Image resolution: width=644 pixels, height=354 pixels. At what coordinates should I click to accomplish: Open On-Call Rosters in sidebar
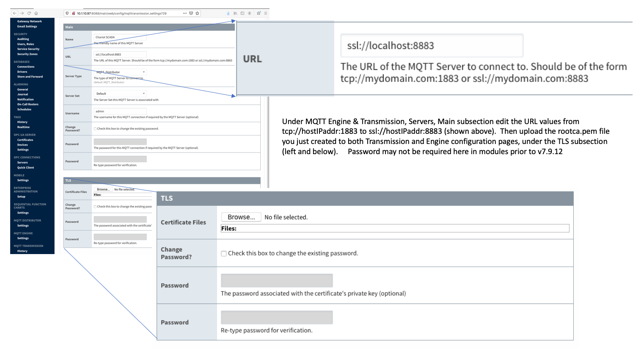point(28,104)
